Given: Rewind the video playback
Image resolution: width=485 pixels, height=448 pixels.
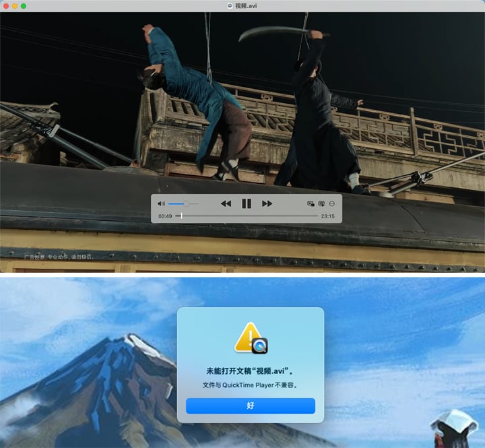Looking at the screenshot, I should (x=226, y=203).
